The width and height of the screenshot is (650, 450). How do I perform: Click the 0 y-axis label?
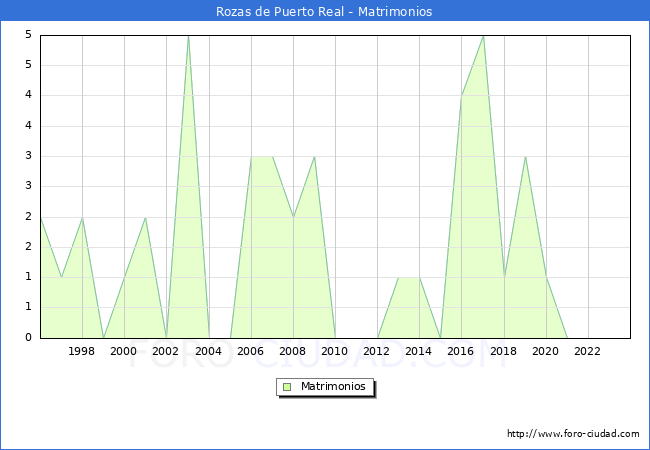28,337
